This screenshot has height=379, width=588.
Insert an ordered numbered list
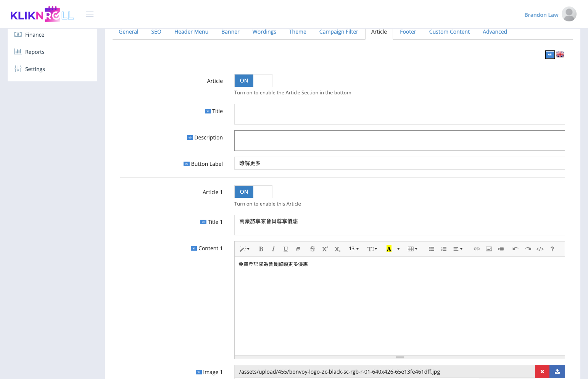[x=444, y=249]
